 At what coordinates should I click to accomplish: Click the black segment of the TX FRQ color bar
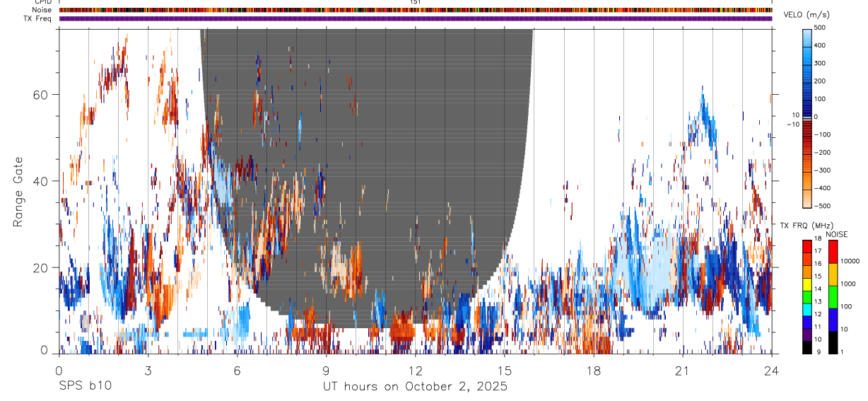coord(807,347)
